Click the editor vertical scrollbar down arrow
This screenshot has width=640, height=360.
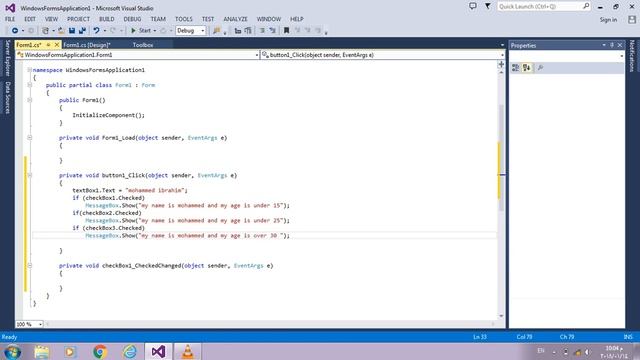pyautogui.click(x=501, y=316)
